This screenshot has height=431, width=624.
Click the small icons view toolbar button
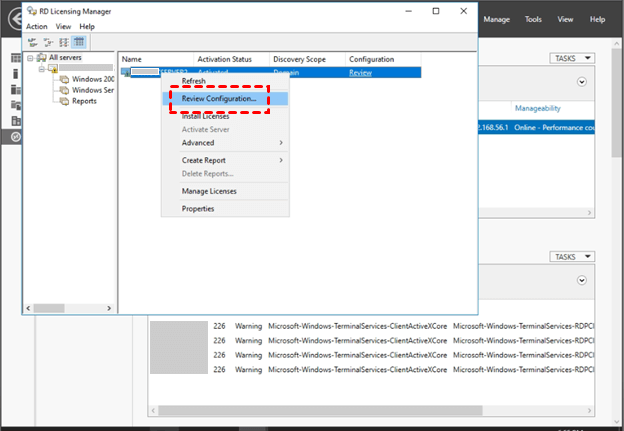click(47, 42)
